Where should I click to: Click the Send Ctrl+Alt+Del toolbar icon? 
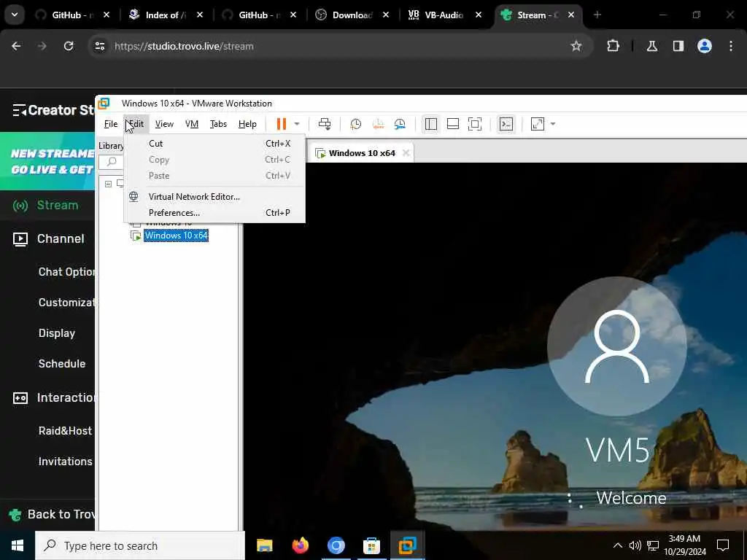coord(325,124)
